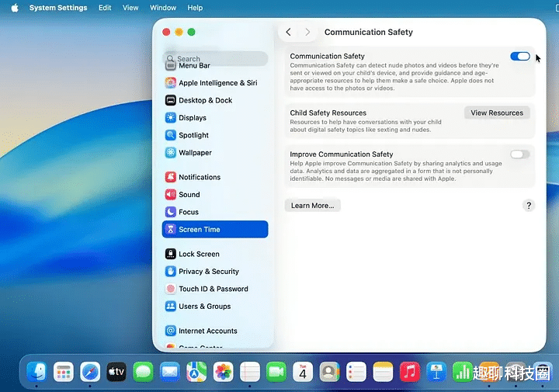The image size is (559, 392).
Task: Launch Apple TV app in Dock
Action: (116, 372)
